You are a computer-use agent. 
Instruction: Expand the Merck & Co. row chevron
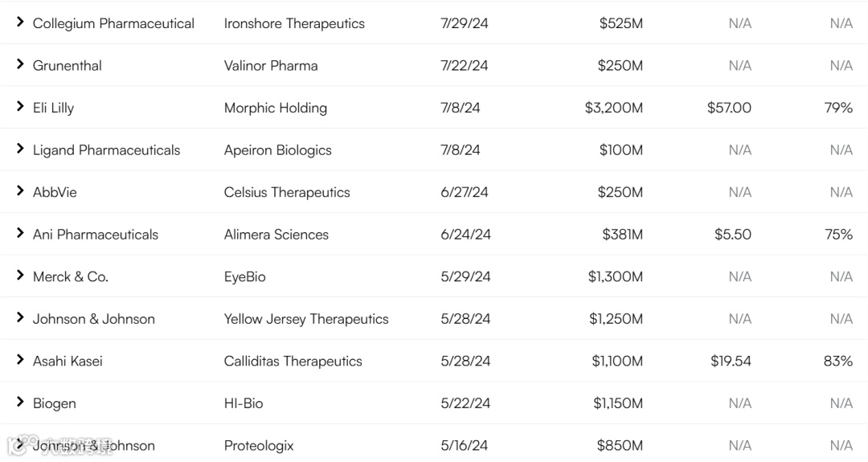pos(20,275)
